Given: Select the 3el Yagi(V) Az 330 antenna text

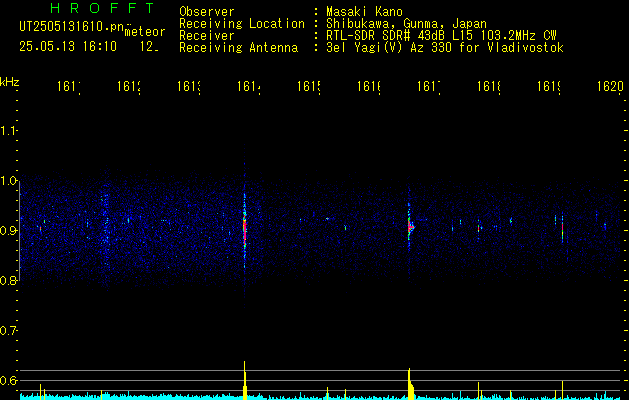Looking at the screenshot, I should click(445, 48).
